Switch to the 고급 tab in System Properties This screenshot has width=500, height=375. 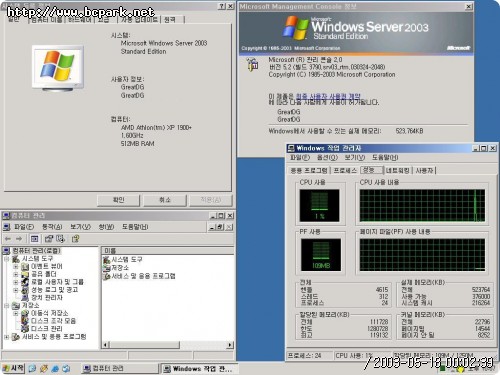104,20
